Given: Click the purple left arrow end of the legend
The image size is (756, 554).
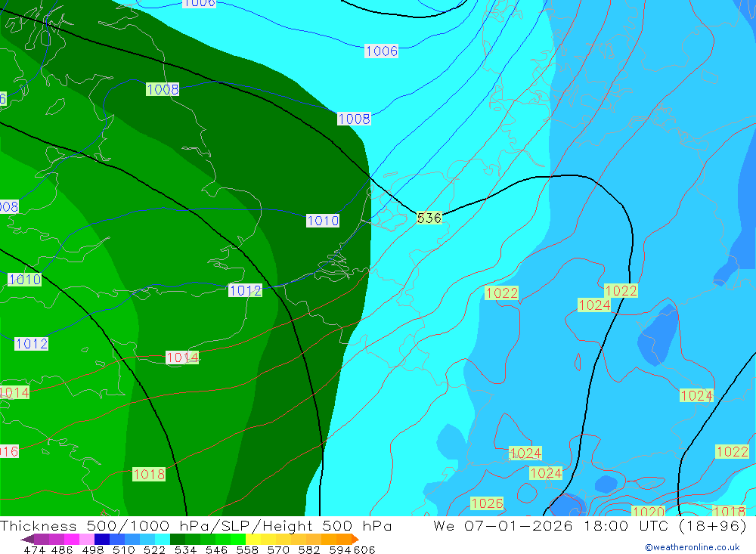Looking at the screenshot, I should click(27, 539).
